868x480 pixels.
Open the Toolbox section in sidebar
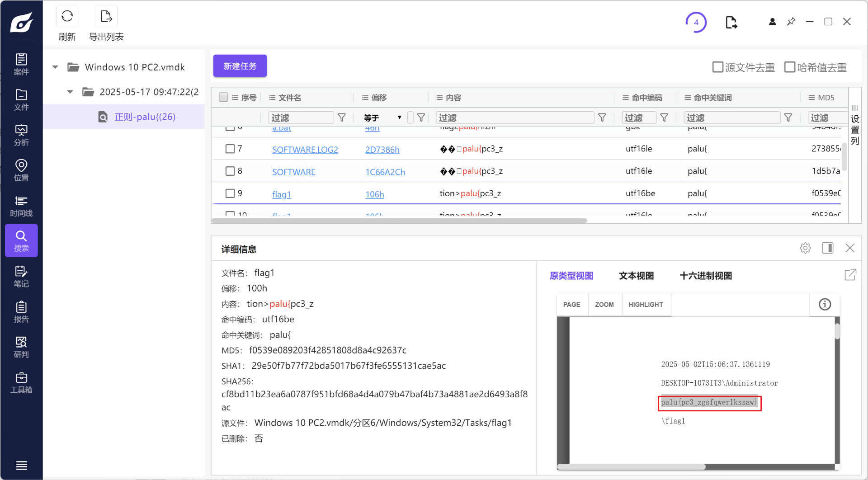point(21,382)
